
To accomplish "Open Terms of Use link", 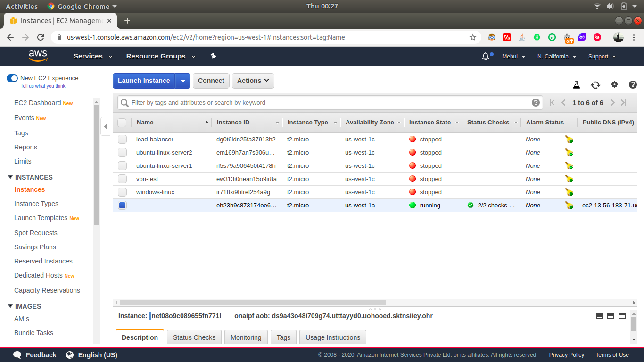I will click(612, 355).
